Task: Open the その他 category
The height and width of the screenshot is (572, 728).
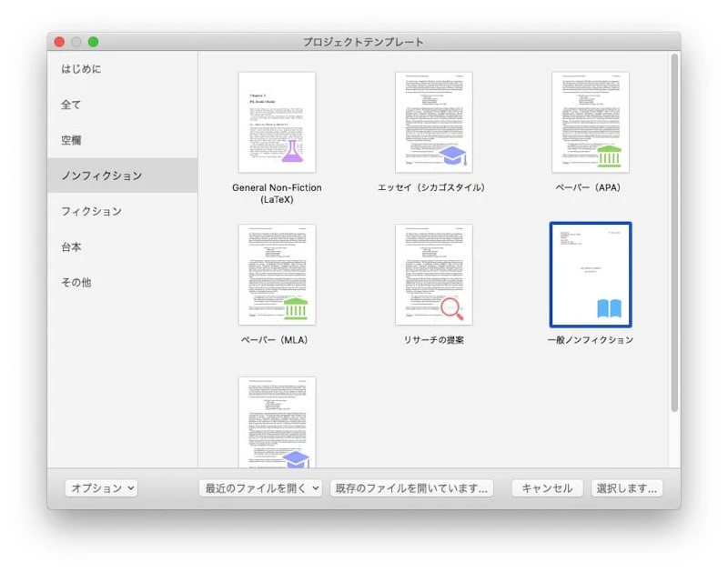Action: [x=123, y=282]
